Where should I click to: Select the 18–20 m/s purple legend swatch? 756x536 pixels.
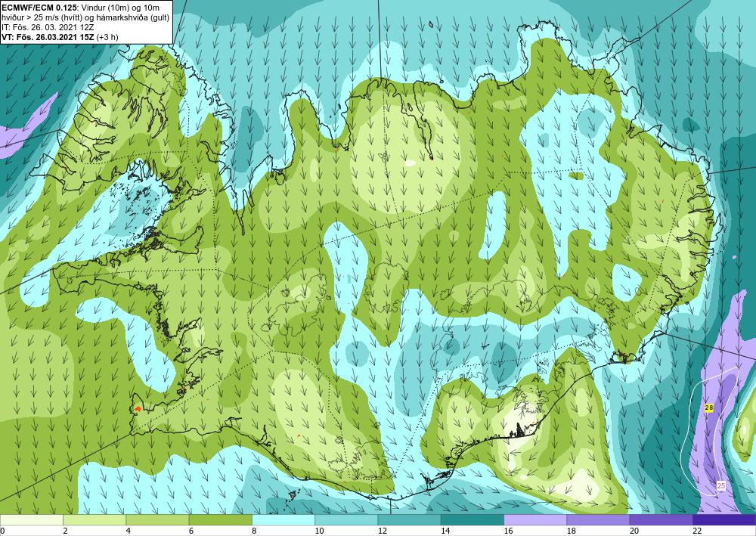[x=598, y=519]
